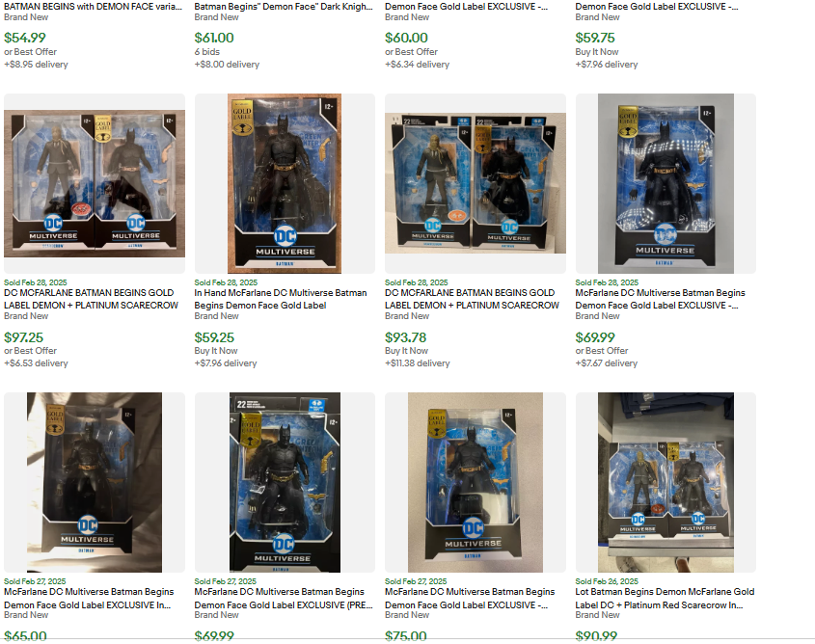Open the Sold Feb 27 $75.00 listing title

(x=470, y=599)
